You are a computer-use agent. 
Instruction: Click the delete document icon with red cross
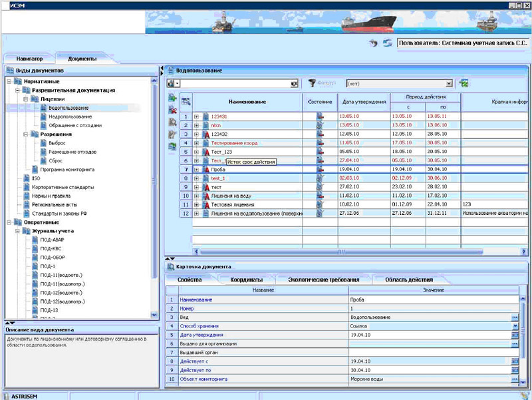[x=172, y=110]
